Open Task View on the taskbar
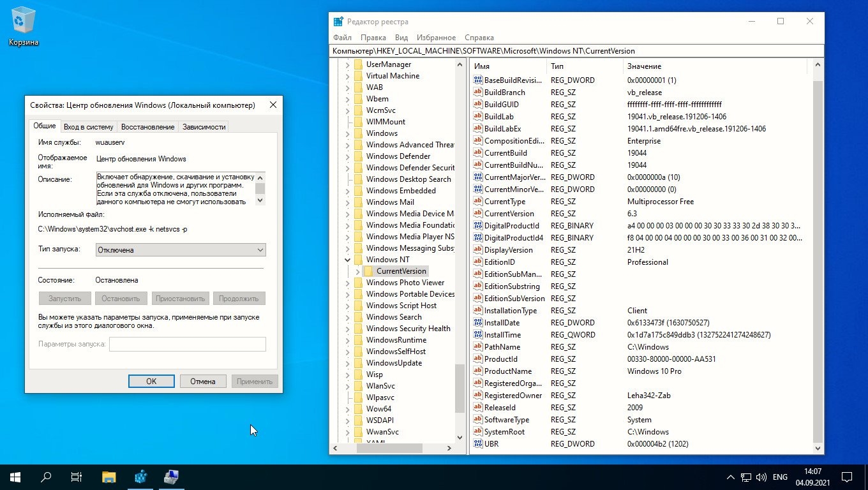This screenshot has width=868, height=490. [77, 477]
